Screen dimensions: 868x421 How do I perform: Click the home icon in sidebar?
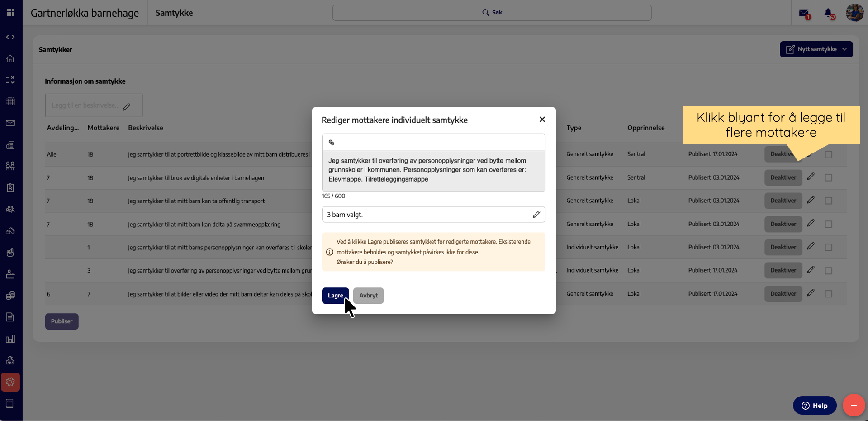10,59
